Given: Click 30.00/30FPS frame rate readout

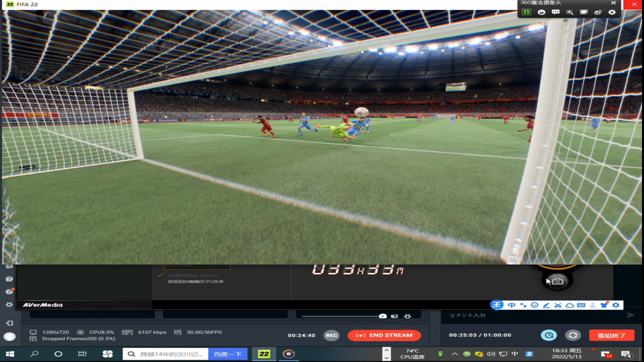Looking at the screenshot, I should (204, 332).
